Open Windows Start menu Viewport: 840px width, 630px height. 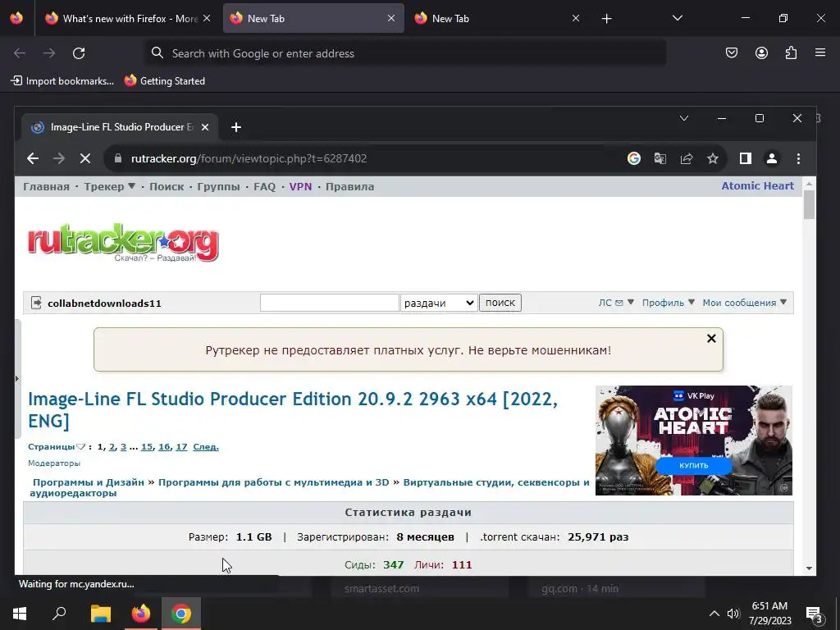[x=20, y=614]
